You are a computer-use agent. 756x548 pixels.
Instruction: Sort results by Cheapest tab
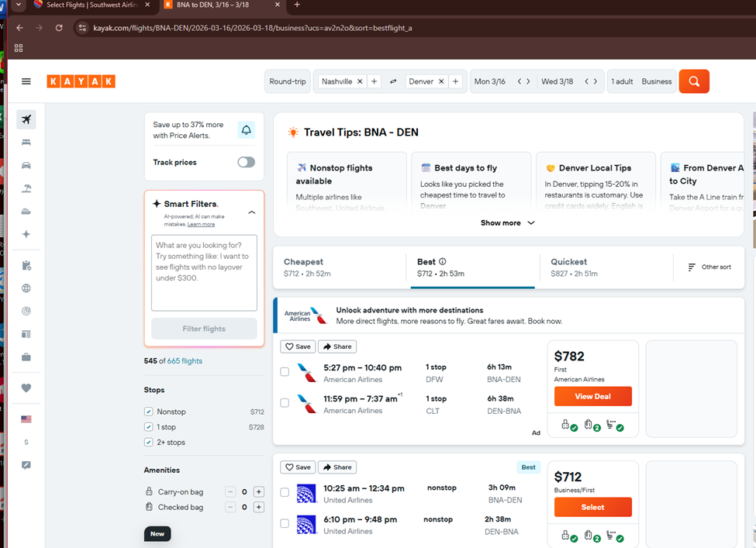[x=340, y=267]
